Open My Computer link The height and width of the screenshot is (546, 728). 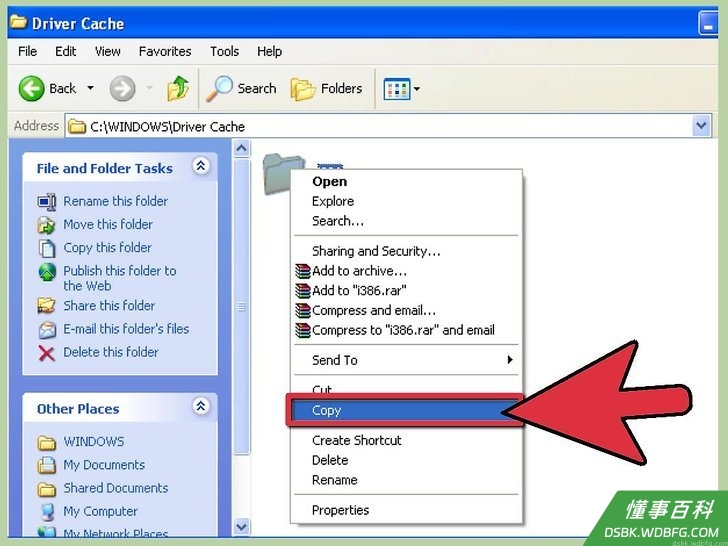coord(100,511)
